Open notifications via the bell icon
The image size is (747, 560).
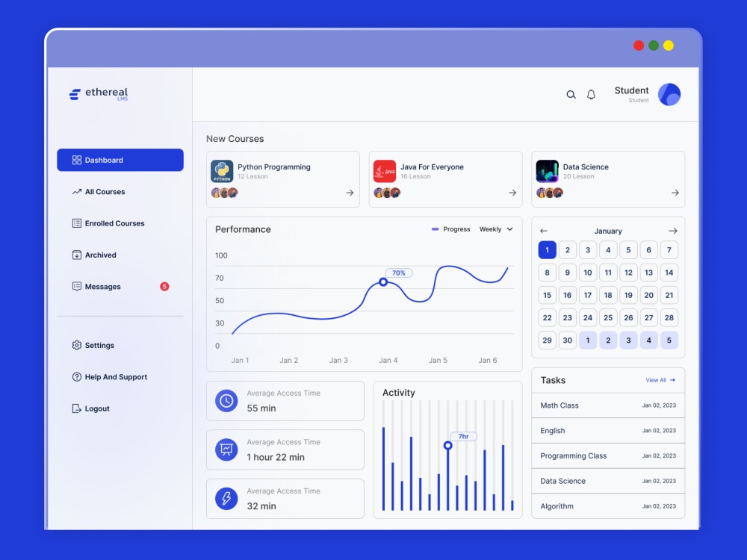[591, 95]
